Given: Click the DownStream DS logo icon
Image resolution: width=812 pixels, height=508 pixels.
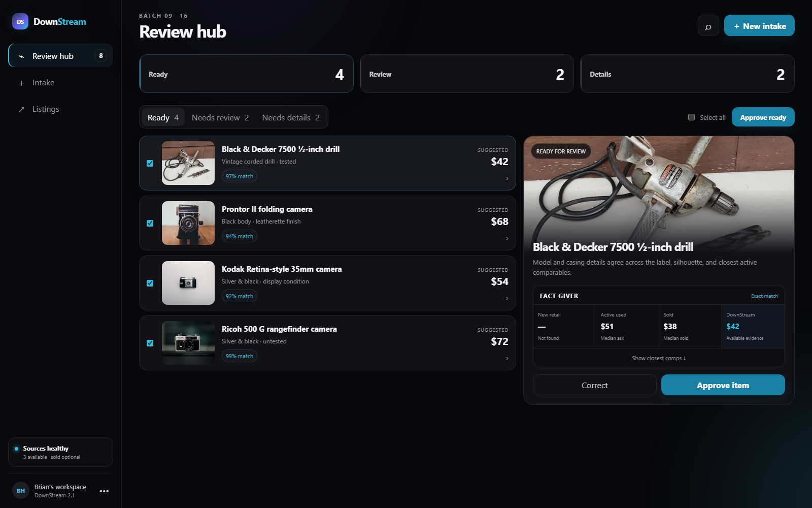Looking at the screenshot, I should [20, 21].
